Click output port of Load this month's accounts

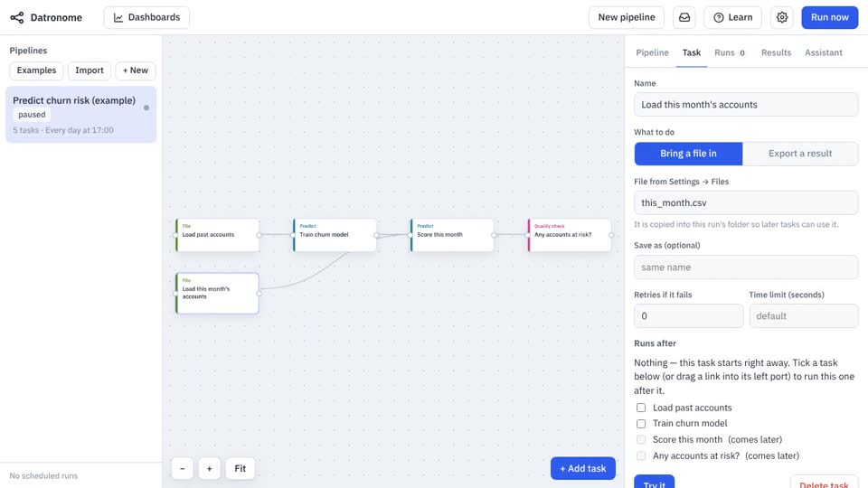(259, 293)
